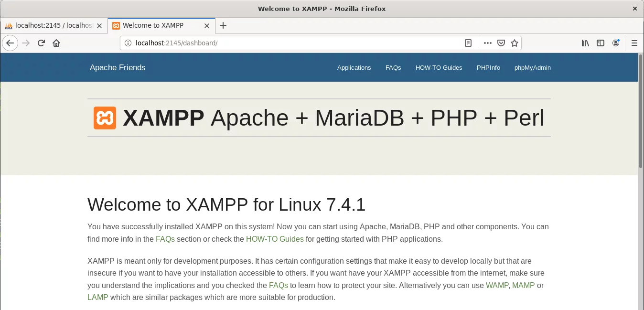Reload the current page

coord(41,43)
